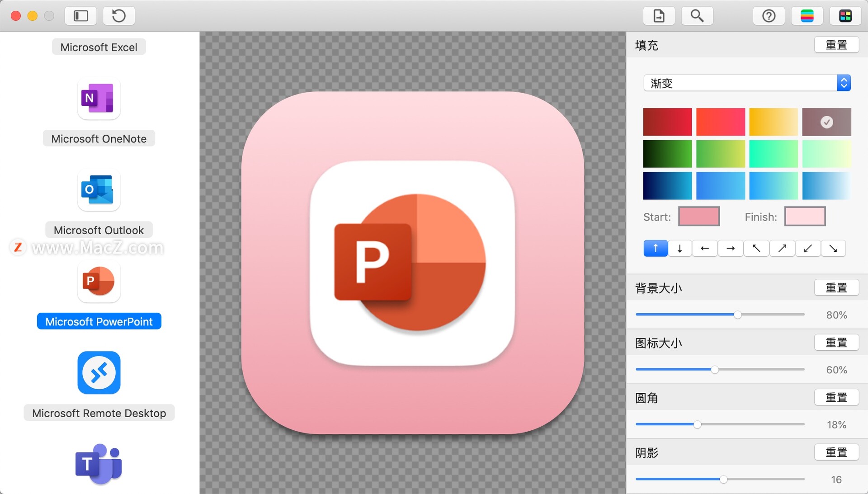Set gradient direction to down-left diagonal

coord(808,248)
